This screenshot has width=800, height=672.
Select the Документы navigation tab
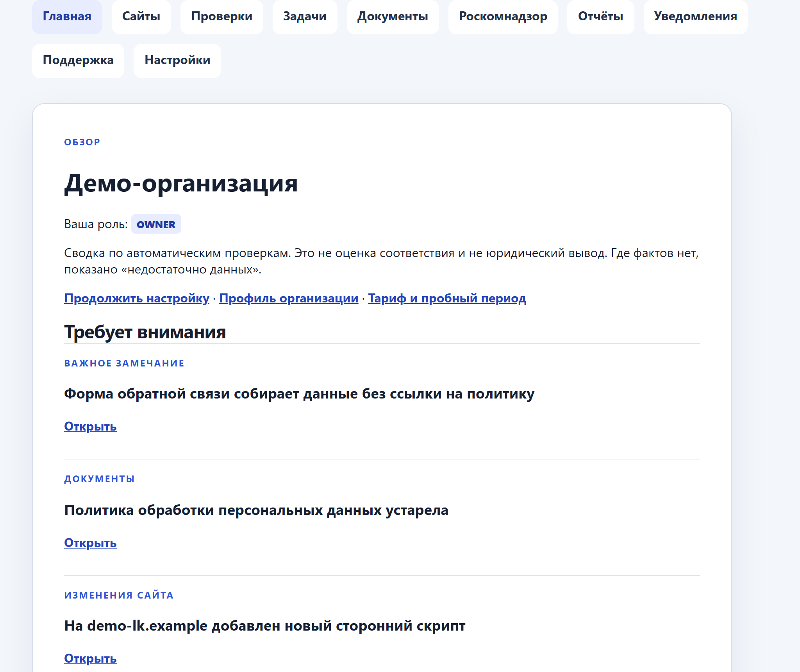[393, 16]
